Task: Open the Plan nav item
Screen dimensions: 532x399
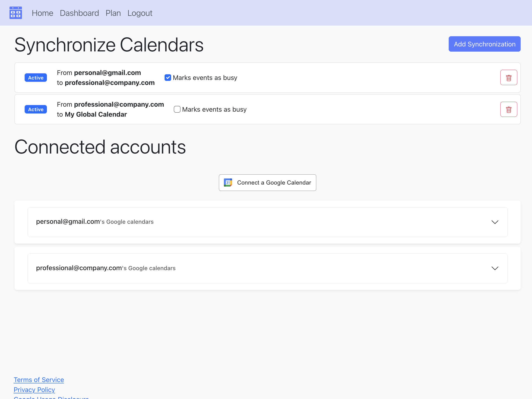Action: (x=113, y=13)
